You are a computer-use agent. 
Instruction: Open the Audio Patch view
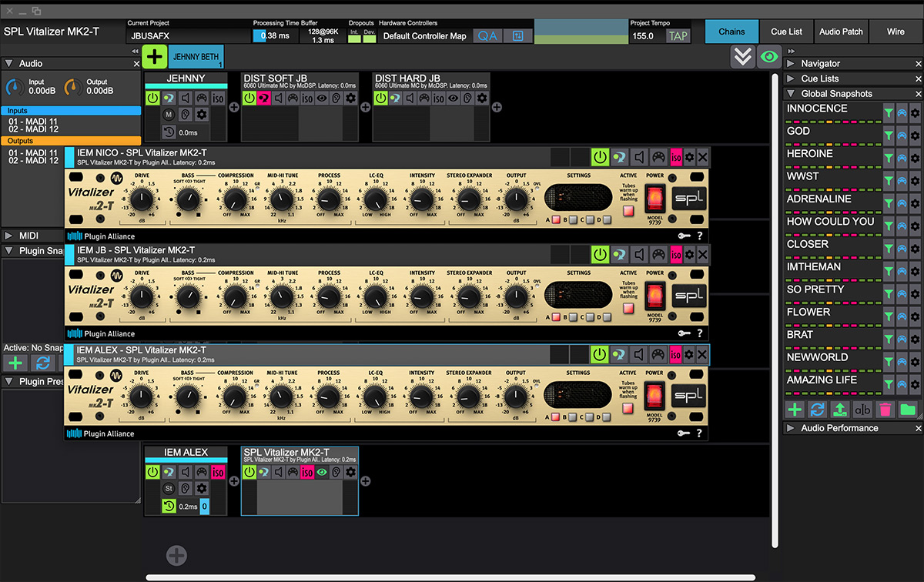[841, 32]
